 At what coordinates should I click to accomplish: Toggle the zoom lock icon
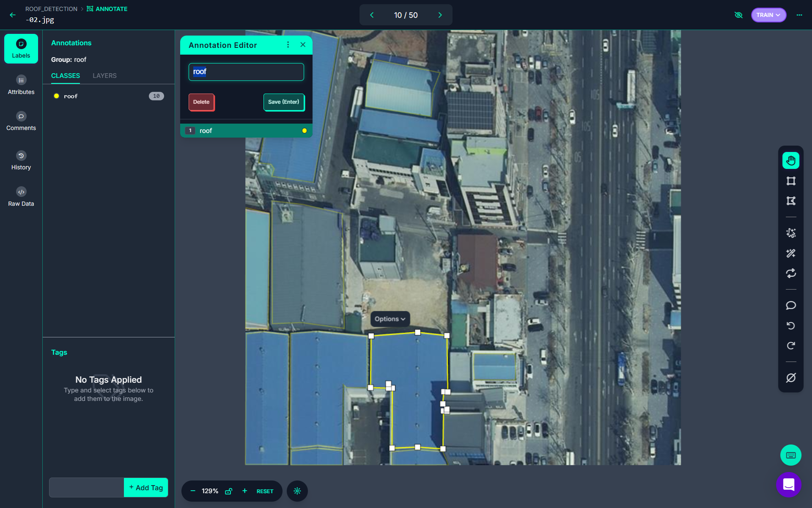tap(228, 491)
